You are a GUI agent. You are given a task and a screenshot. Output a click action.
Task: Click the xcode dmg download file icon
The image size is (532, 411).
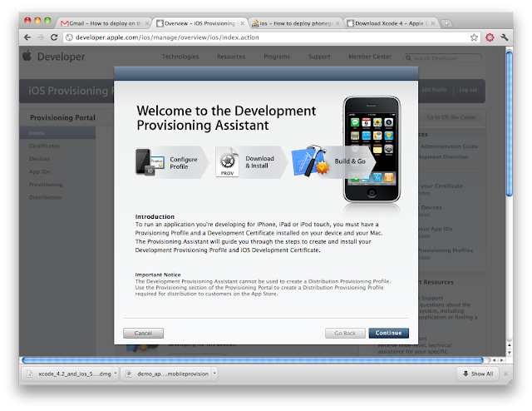click(30, 374)
